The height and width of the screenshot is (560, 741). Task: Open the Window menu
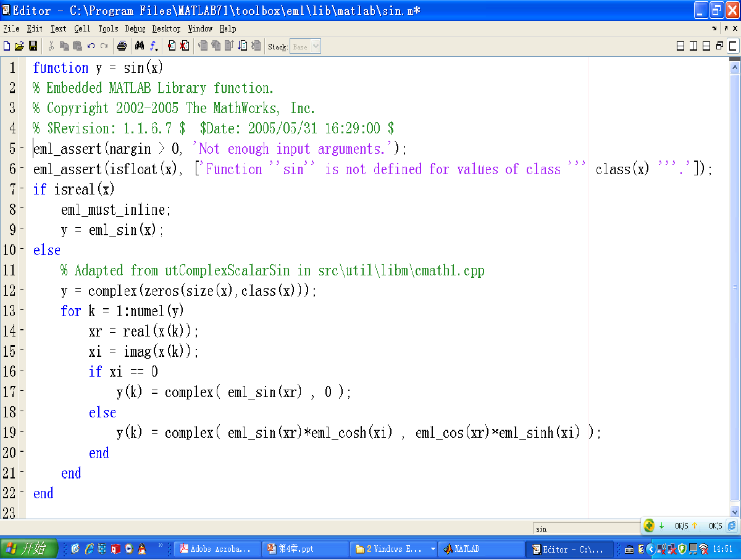coord(200,28)
